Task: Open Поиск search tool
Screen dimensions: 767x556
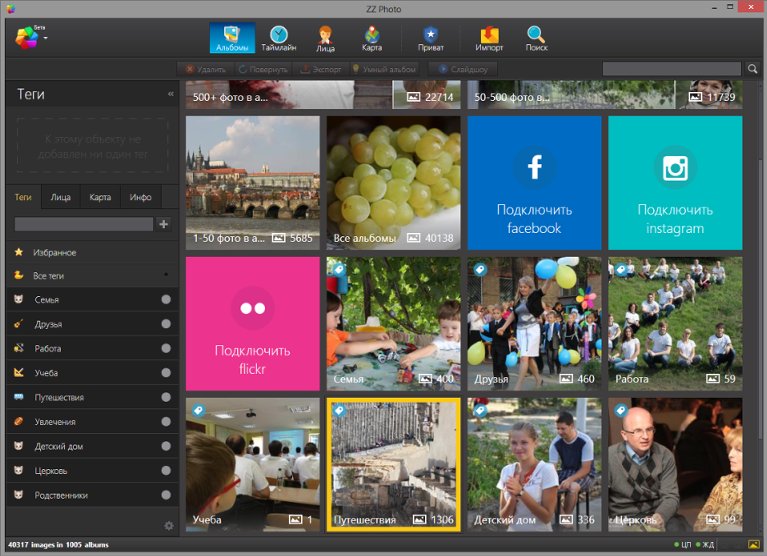Action: [x=536, y=38]
